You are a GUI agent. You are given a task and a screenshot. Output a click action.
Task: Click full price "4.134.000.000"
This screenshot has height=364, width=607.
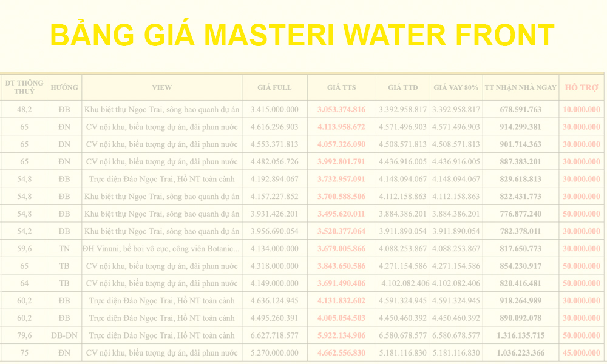pyautogui.click(x=274, y=249)
